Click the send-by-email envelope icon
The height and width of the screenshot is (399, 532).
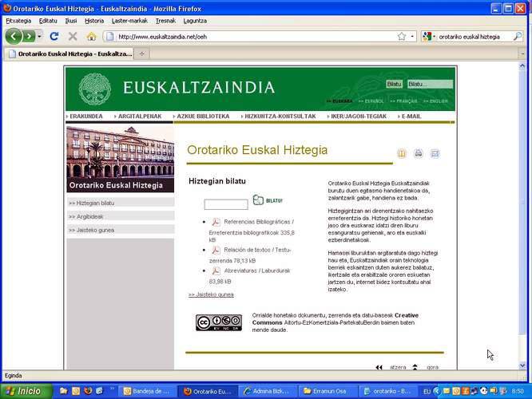[x=435, y=153]
